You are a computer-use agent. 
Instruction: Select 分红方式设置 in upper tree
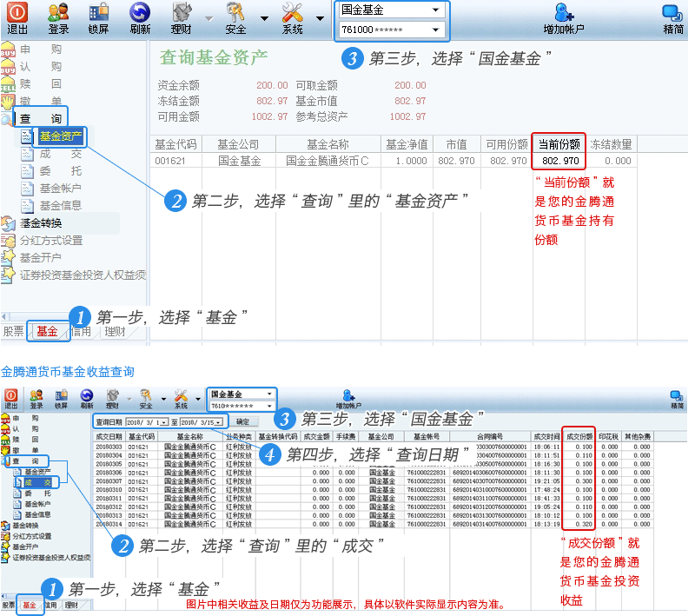tap(51, 241)
